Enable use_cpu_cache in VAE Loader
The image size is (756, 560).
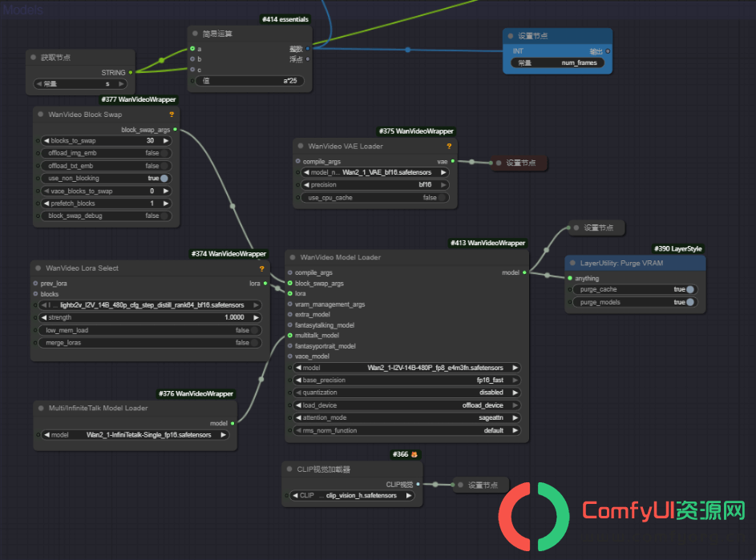pos(442,198)
